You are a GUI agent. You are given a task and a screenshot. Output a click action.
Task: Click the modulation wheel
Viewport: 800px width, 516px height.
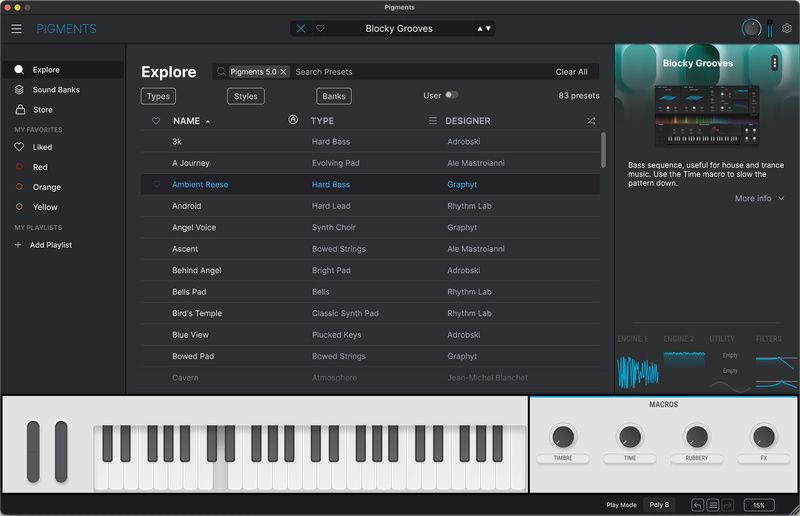(x=61, y=451)
